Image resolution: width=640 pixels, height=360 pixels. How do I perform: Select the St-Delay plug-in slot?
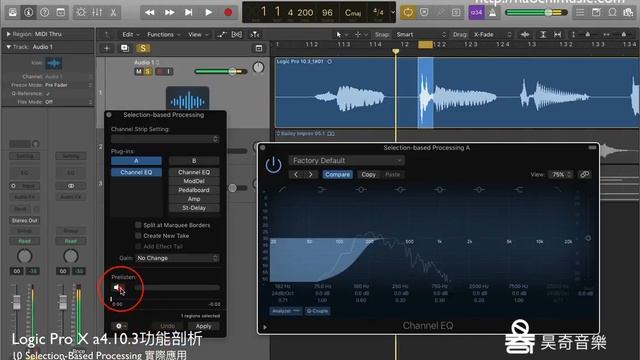point(194,208)
